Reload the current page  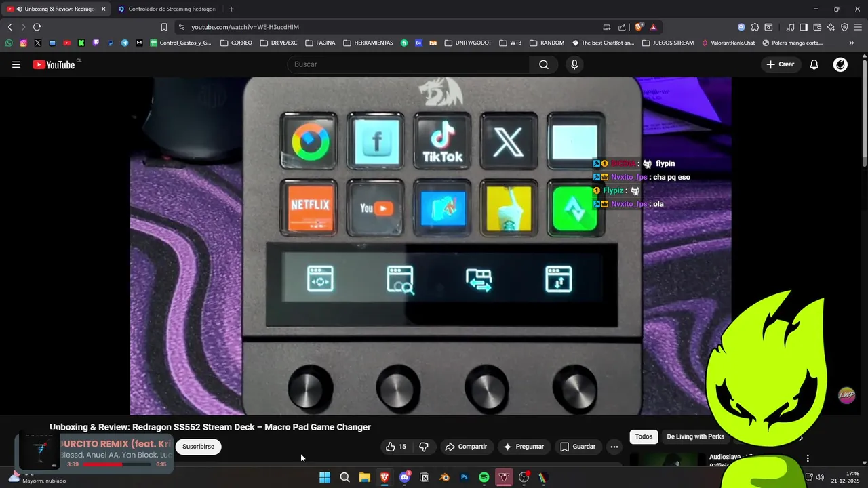pyautogui.click(x=37, y=27)
